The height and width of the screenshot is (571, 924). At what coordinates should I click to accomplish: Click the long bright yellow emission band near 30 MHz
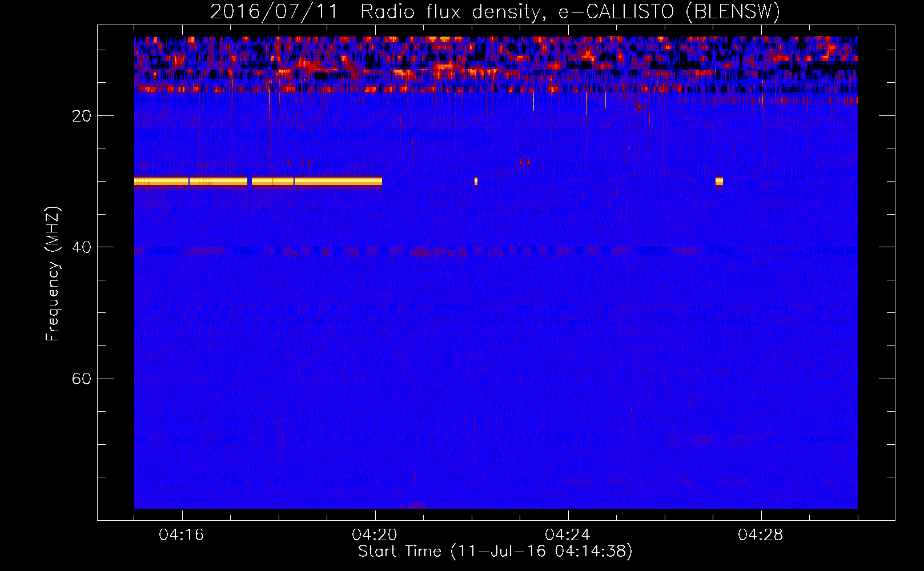(258, 182)
